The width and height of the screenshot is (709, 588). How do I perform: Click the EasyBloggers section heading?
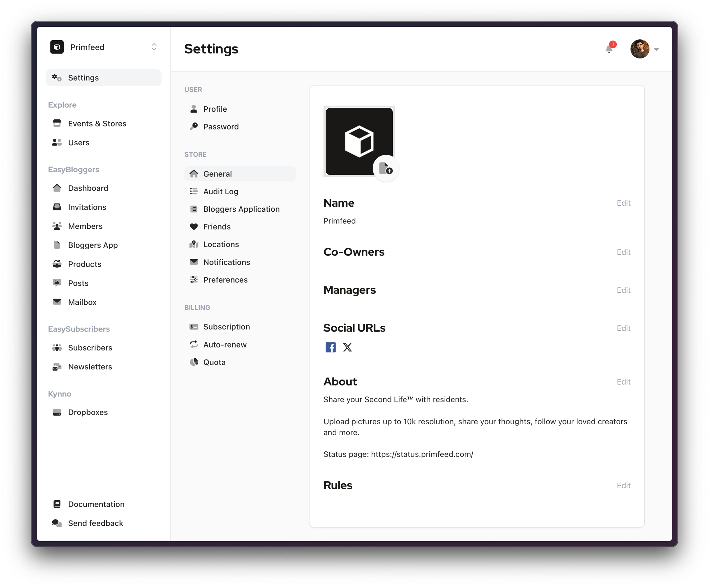74,170
